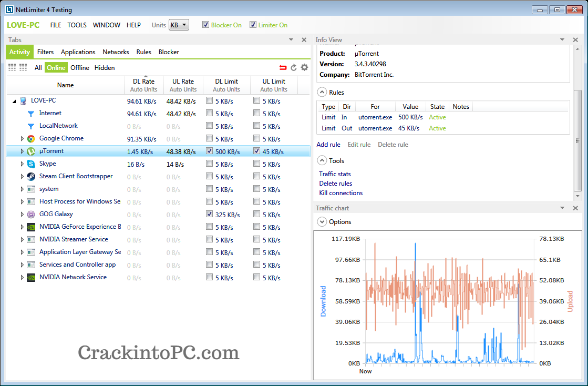Click the Internet filter funnel icon
This screenshot has height=386, width=588.
point(31,113)
